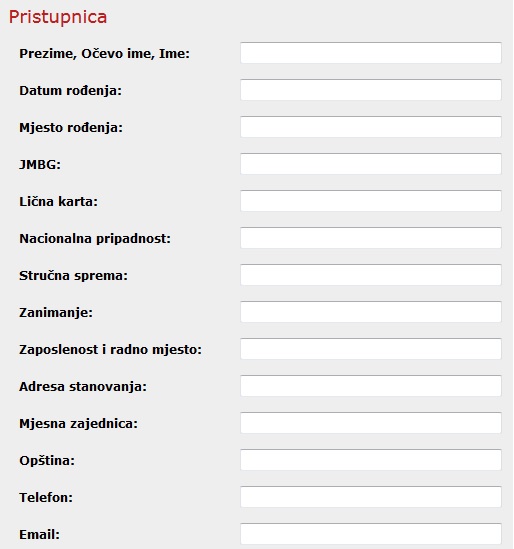Click the Nacionalna pripadnost text field
This screenshot has width=514, height=549.
[x=371, y=238]
